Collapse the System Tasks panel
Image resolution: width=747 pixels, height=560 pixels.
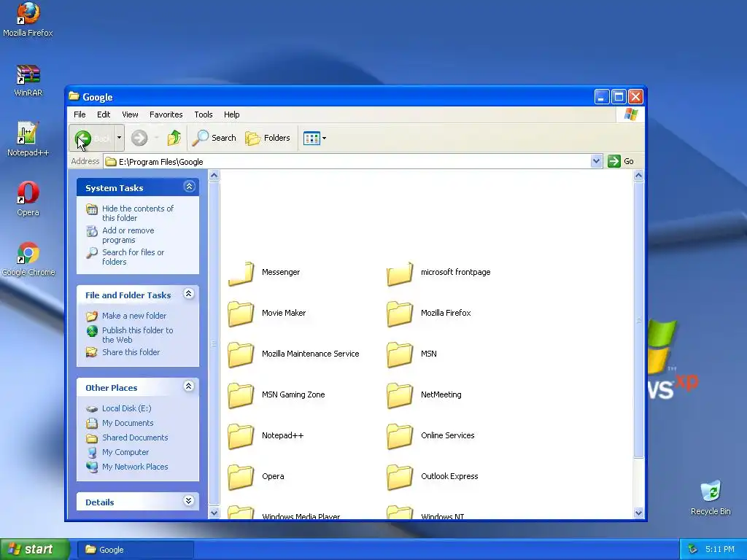pyautogui.click(x=189, y=187)
